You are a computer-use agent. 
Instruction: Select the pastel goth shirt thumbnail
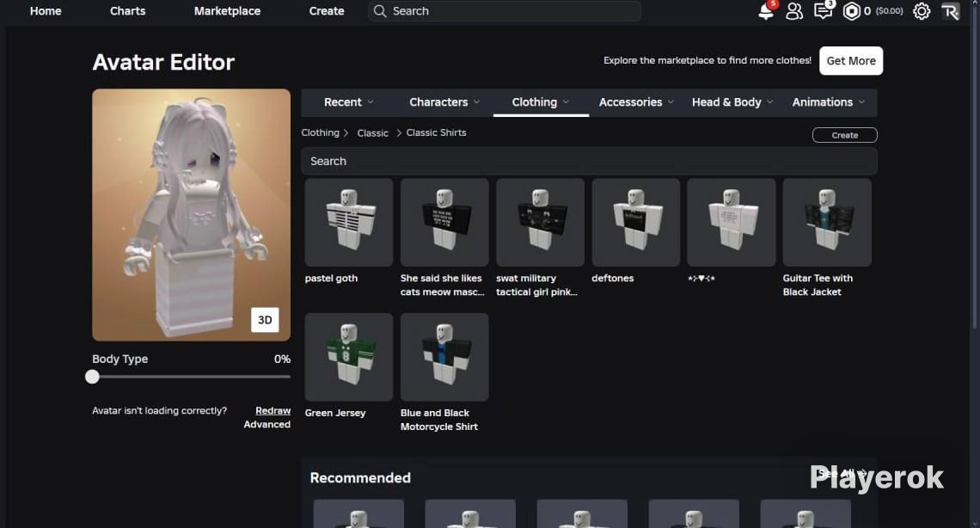pyautogui.click(x=349, y=223)
